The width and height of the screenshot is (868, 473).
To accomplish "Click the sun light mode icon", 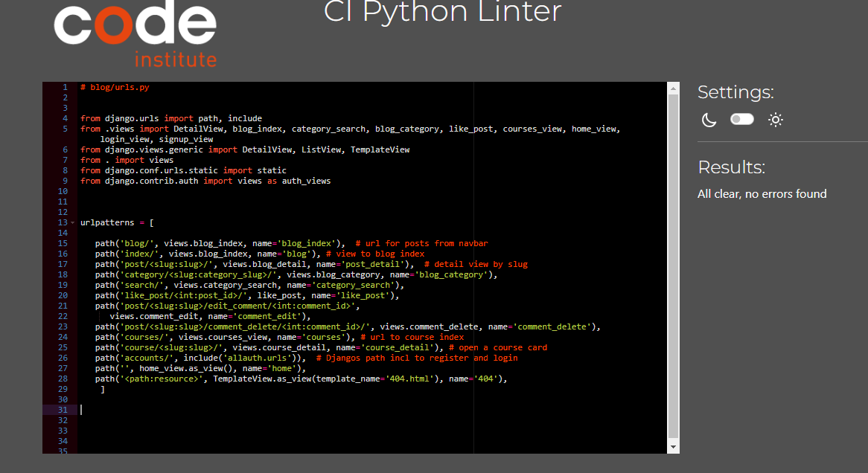I will (776, 120).
